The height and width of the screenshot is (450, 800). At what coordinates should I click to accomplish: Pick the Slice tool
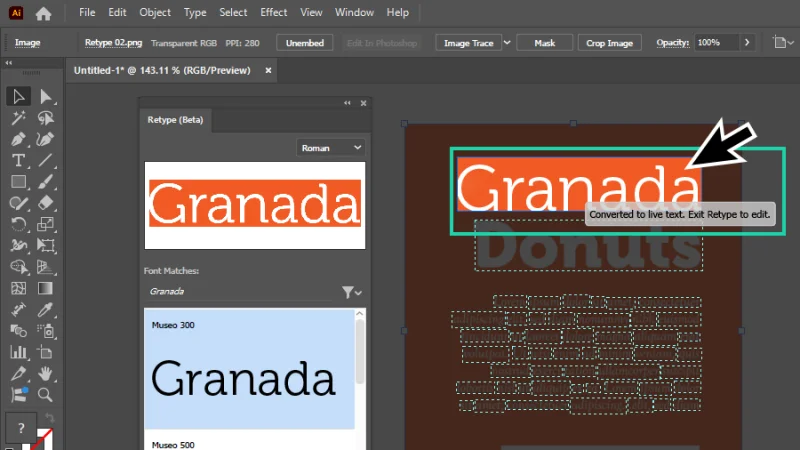pos(18,373)
